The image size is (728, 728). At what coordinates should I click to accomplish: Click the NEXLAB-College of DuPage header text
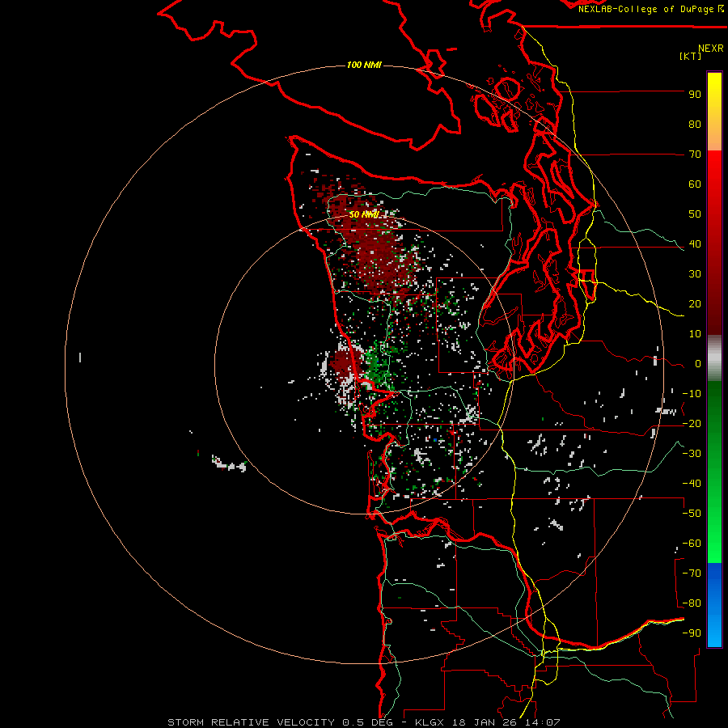651,9
